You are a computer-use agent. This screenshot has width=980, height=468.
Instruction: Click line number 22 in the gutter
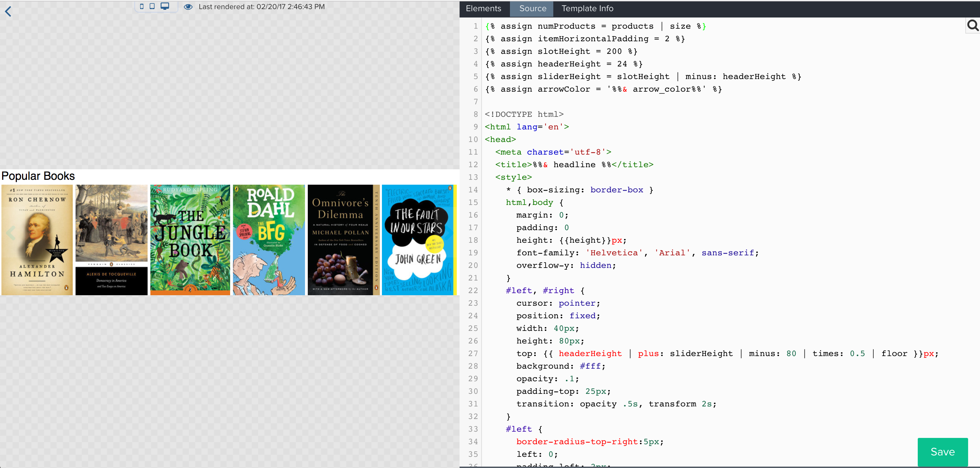click(473, 290)
